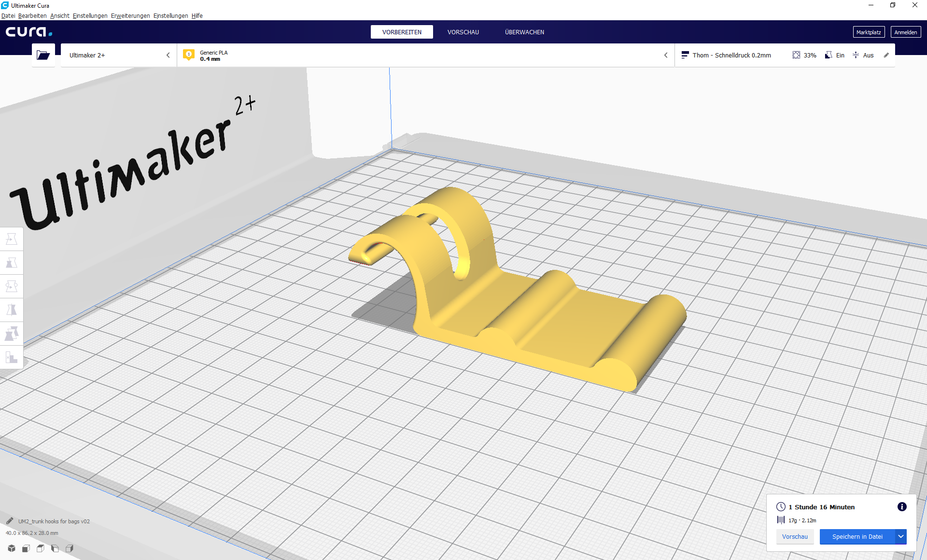
Task: Click the Speichern in Datei button
Action: tap(857, 536)
